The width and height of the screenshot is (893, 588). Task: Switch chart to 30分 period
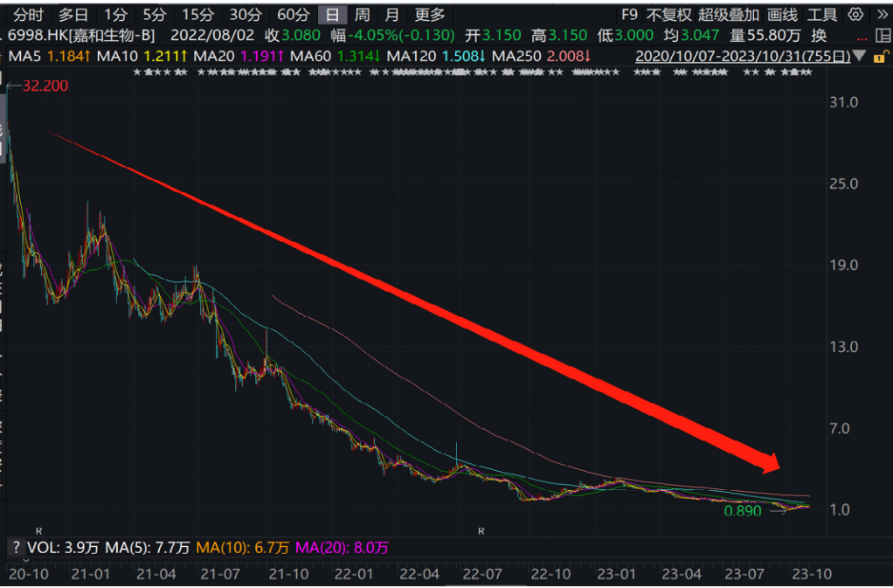245,15
